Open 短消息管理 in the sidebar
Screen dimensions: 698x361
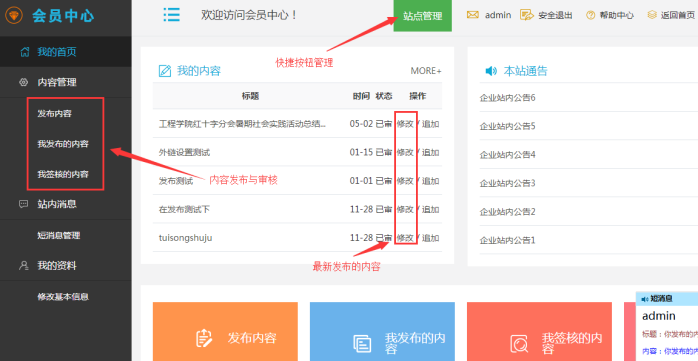[59, 235]
